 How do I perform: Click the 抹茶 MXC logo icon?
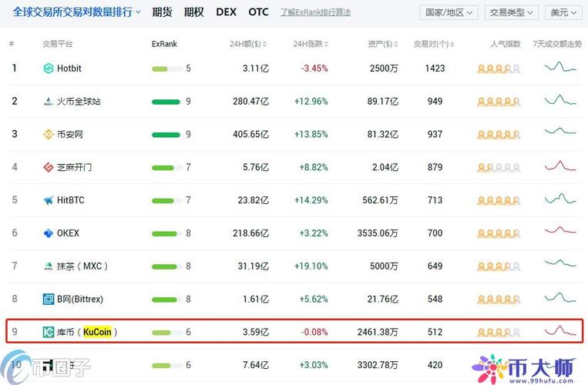coord(49,266)
